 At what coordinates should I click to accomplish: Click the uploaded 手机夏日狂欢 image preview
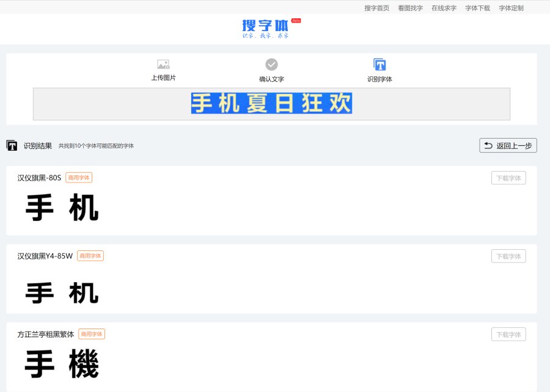click(271, 103)
